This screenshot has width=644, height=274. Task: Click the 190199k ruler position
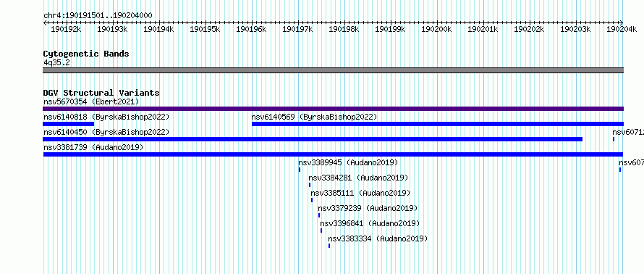tap(391, 29)
